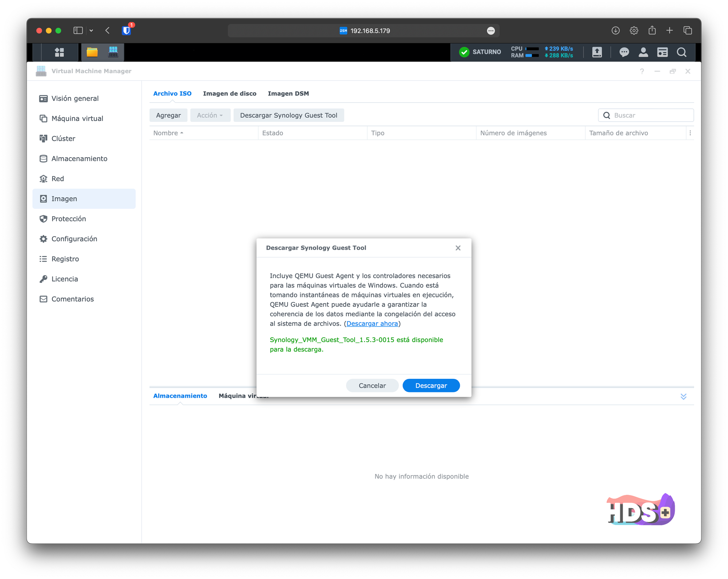
Task: Open Almacenamiento in the sidebar
Action: 84,159
